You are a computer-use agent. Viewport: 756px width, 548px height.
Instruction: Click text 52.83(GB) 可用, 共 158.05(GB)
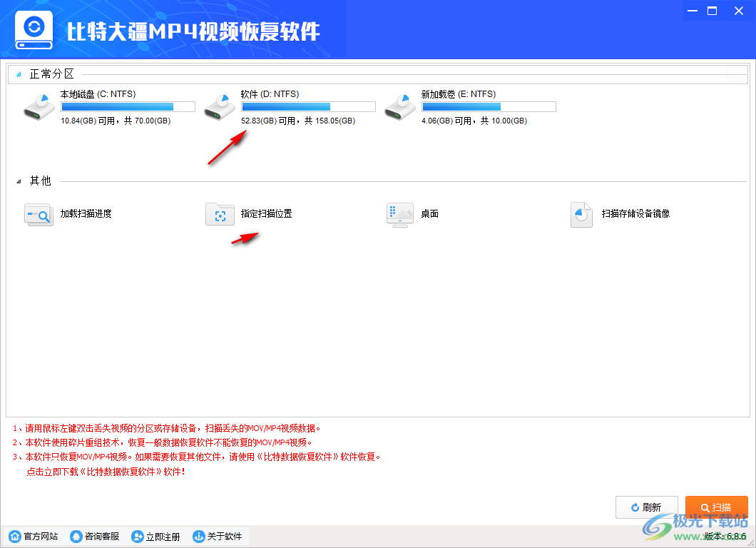(x=298, y=121)
